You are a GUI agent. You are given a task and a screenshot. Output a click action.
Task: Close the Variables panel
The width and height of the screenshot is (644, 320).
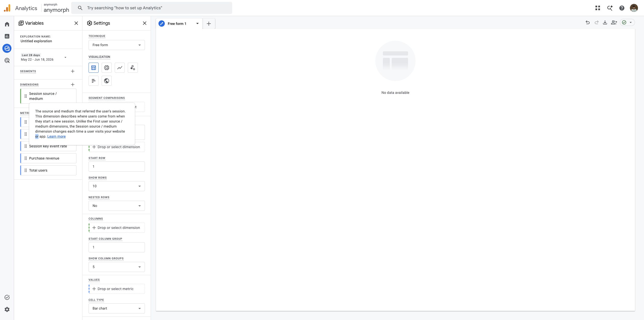[x=76, y=23]
